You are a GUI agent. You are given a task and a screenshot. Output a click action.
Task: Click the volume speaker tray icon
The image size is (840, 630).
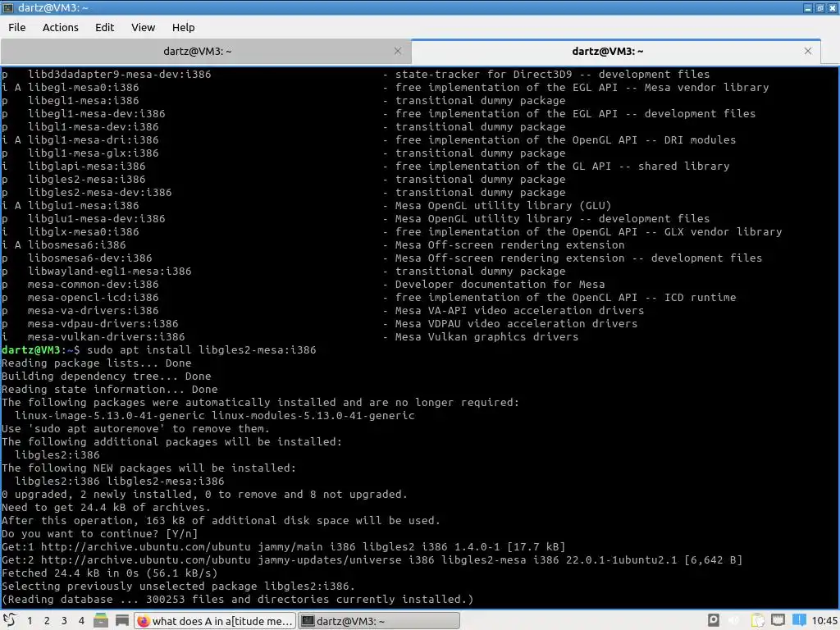click(734, 620)
